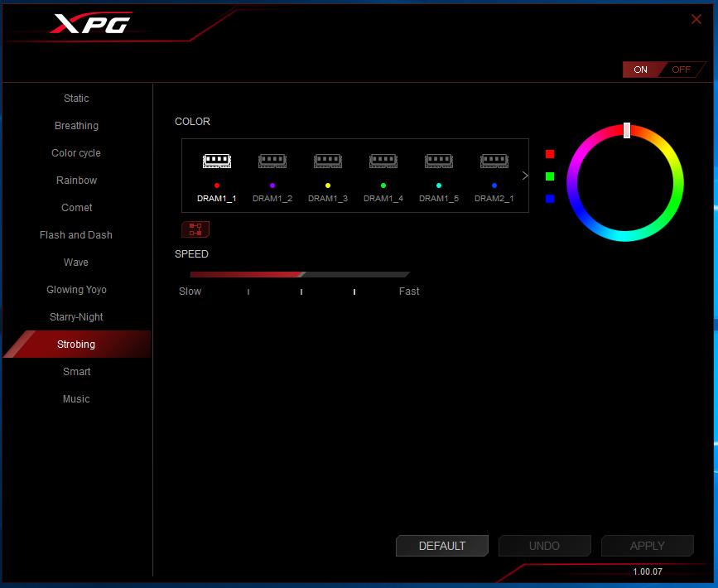Switch to Static lighting mode

pyautogui.click(x=76, y=99)
